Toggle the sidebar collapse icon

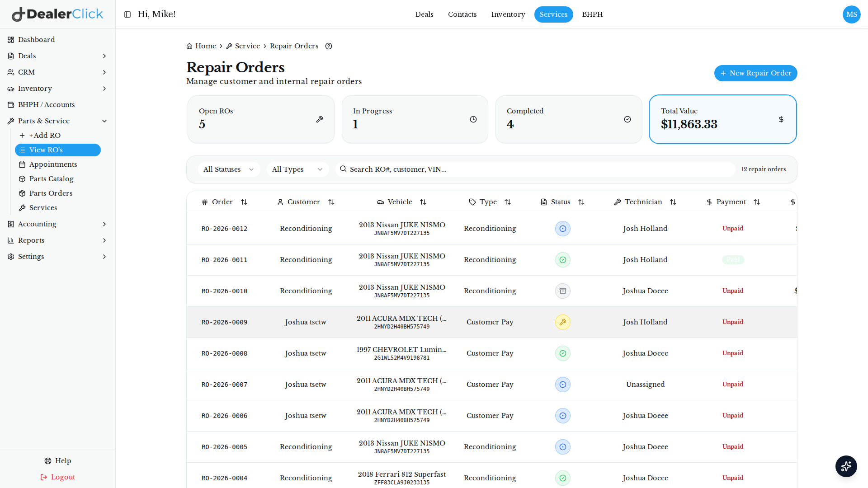127,14
